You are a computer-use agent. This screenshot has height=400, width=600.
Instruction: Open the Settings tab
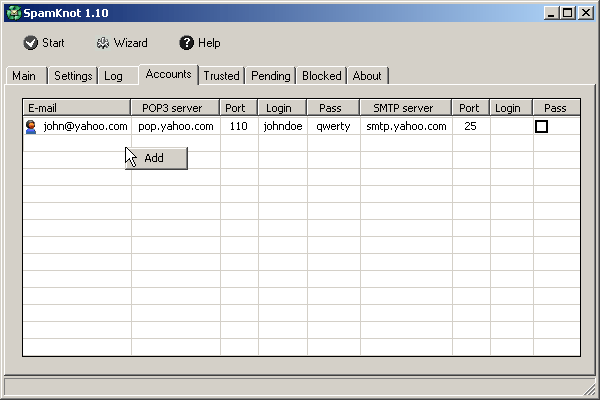[x=73, y=76]
